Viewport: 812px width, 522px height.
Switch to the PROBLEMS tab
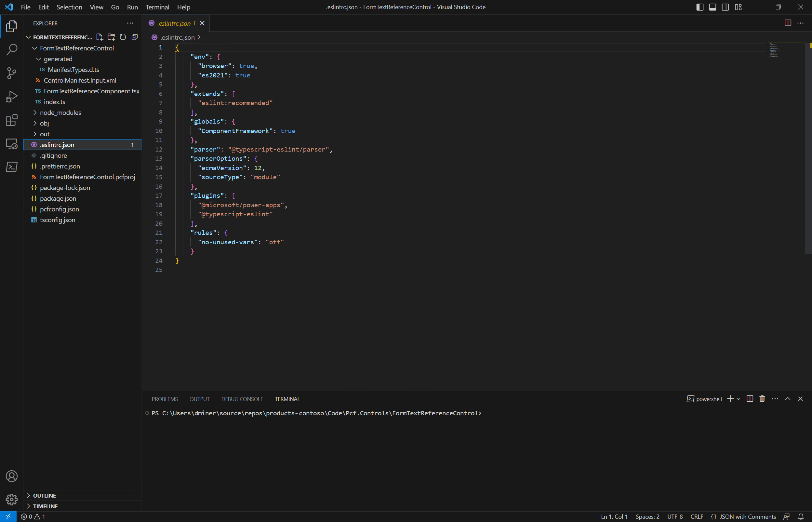(165, 399)
